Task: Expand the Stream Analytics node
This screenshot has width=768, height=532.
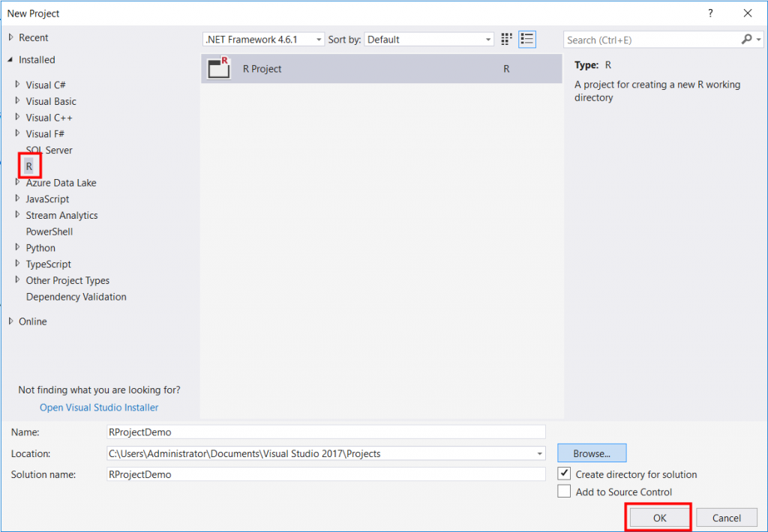Action: 18,214
